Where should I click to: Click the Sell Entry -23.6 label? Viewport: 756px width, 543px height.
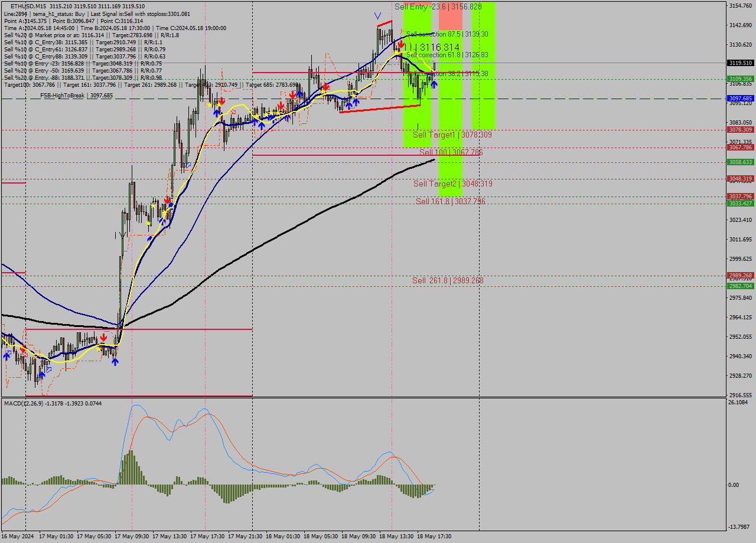point(438,6)
